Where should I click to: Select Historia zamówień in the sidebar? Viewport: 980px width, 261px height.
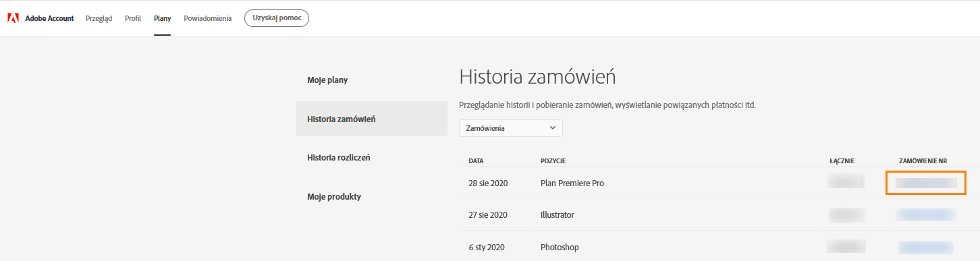coord(371,119)
